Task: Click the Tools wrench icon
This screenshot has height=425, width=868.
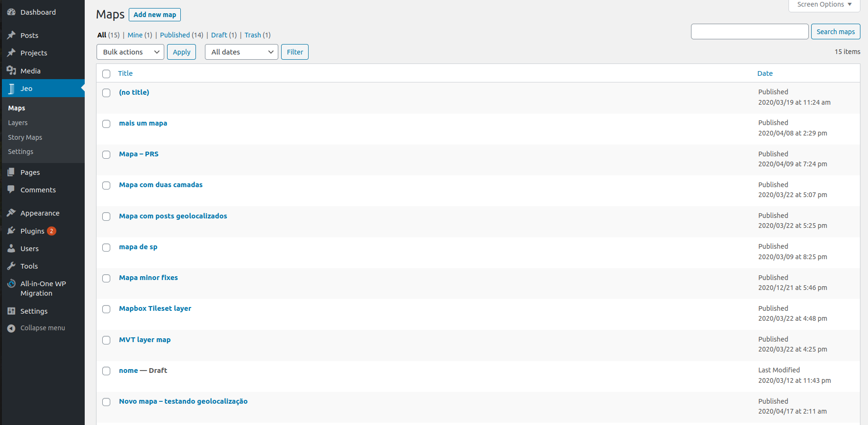Action: click(11, 266)
